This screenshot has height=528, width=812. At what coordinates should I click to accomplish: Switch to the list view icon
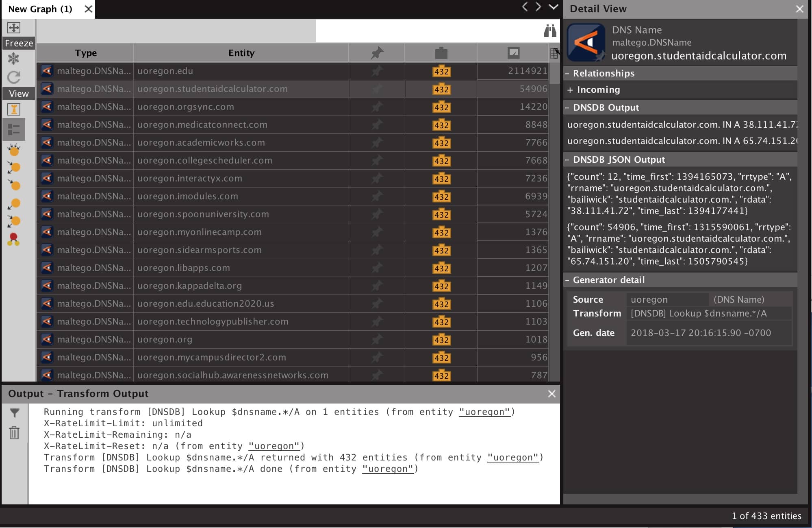coord(14,129)
